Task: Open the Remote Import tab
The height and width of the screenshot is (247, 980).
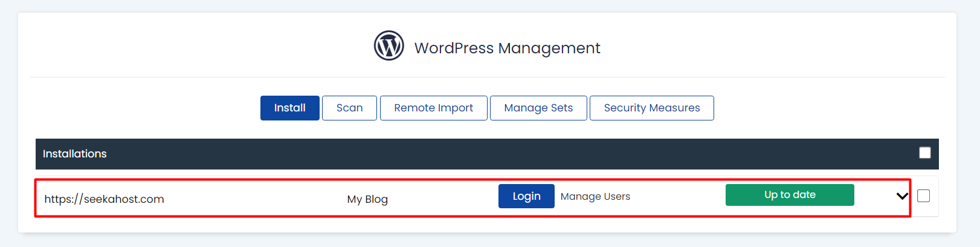Action: tap(433, 108)
